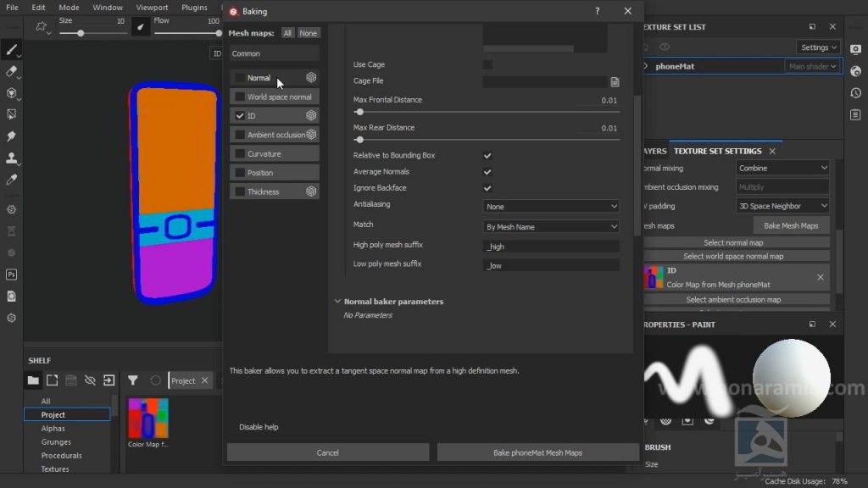
Task: Open Log panel icon in right sidebar
Action: click(x=856, y=114)
